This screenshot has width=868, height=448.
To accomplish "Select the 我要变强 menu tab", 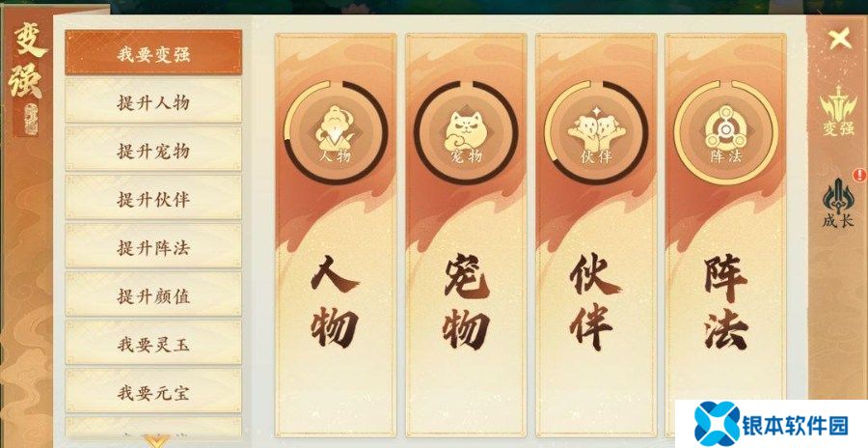I will [x=153, y=53].
